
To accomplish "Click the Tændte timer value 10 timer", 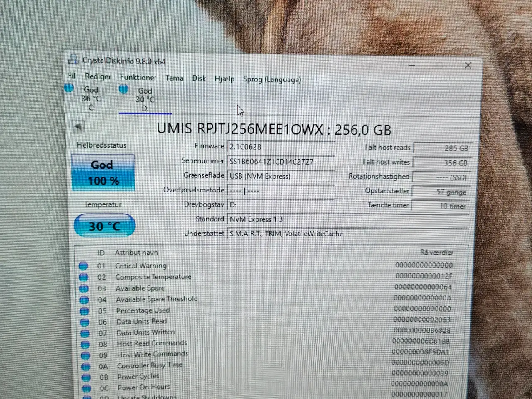I will 441,206.
